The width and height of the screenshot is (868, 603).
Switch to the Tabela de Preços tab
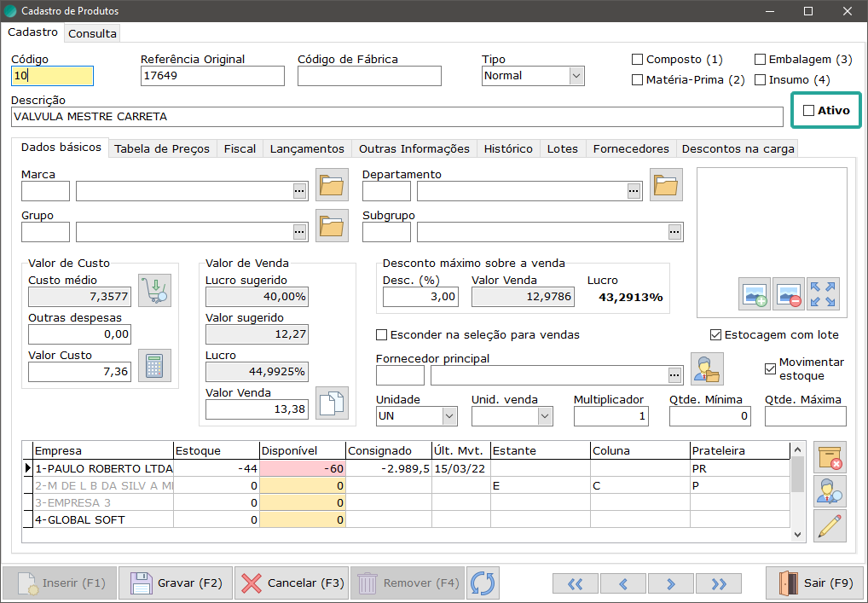tap(162, 148)
